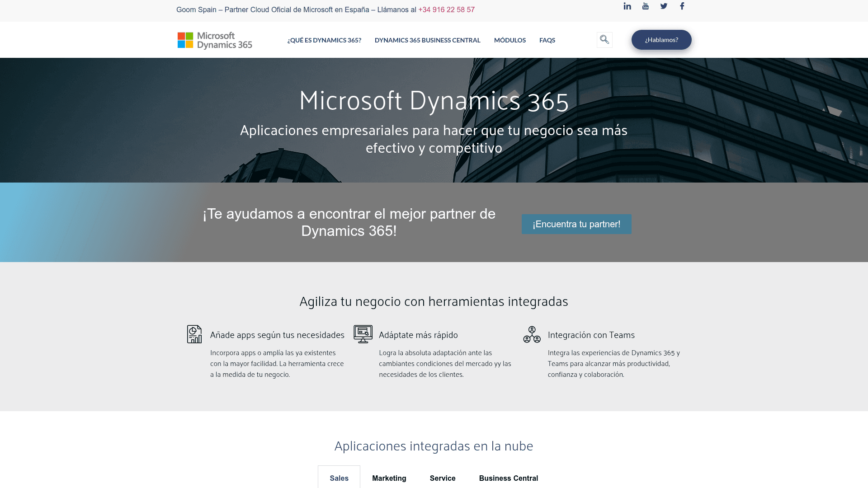Click the ¡Encuentra tu partner! button
868x488 pixels.
pos(576,224)
